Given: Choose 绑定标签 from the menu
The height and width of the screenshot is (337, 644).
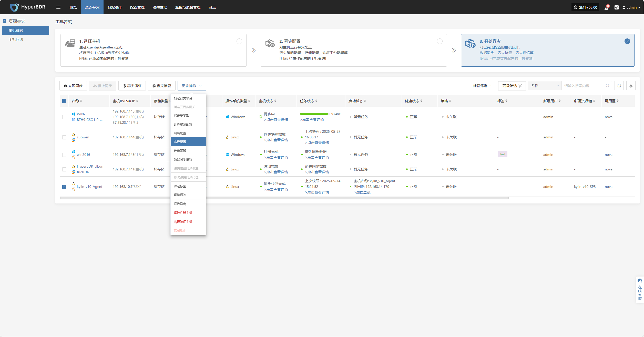Looking at the screenshot, I should (x=188, y=186).
